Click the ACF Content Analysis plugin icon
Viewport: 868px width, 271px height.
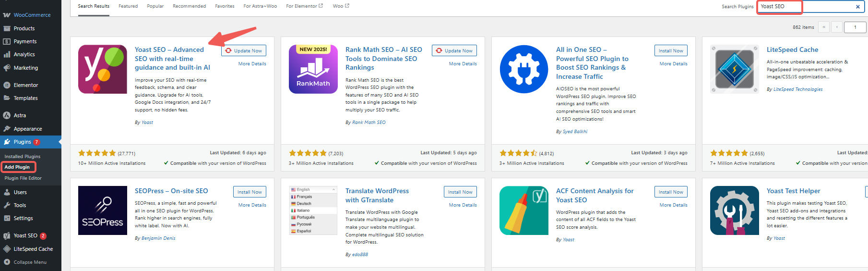click(x=524, y=210)
